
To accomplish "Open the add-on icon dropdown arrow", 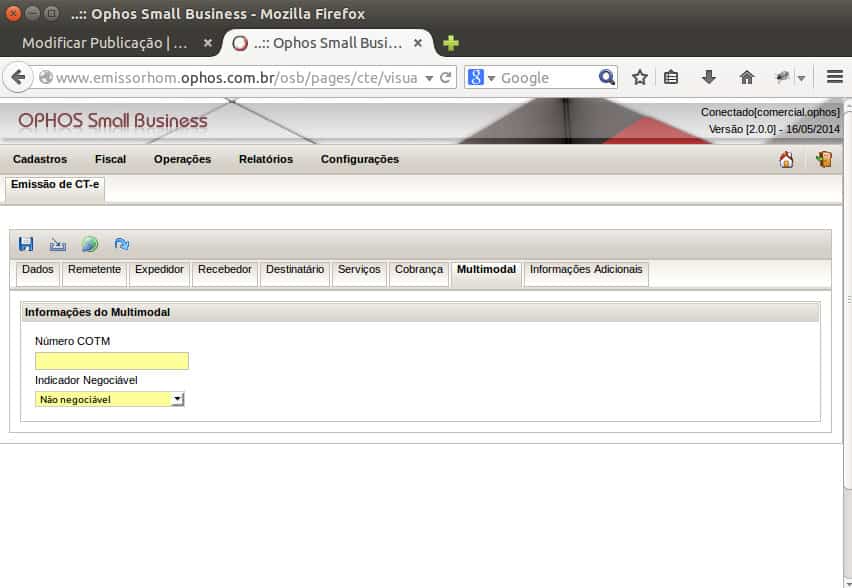I will tap(801, 78).
